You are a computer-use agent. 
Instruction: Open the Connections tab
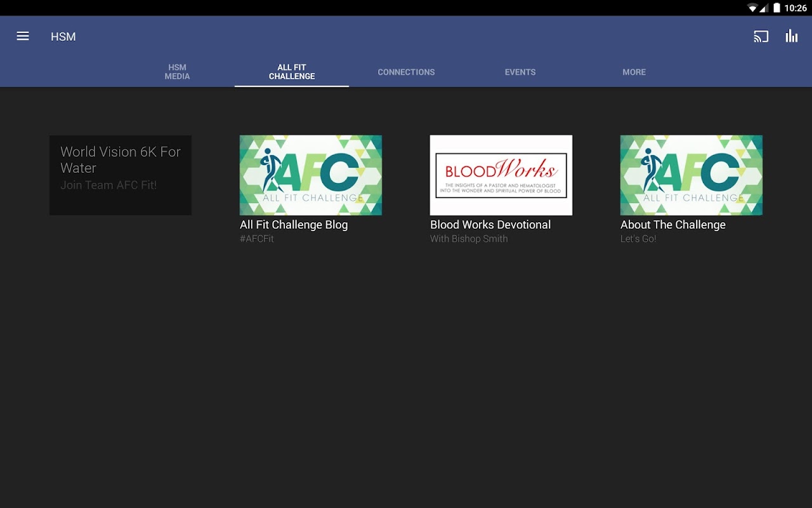coord(406,72)
